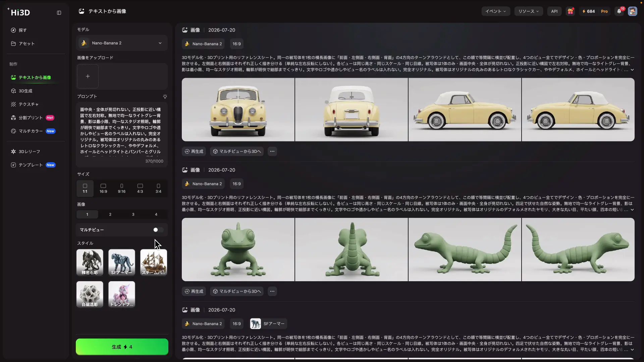Viewport: 644px width, 362px height.
Task: Choose the 精密石彫 style thumbnail
Action: (x=90, y=262)
